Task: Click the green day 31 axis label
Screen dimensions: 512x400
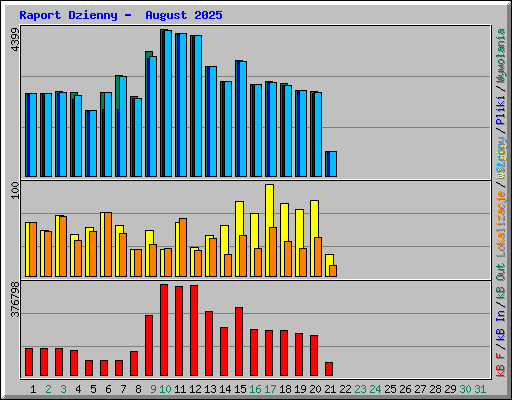Action: pos(480,389)
